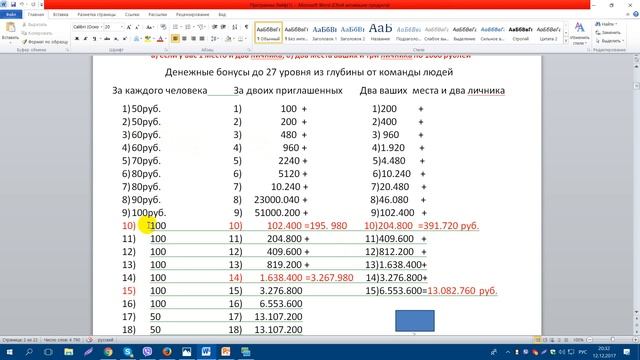640x360 pixels.
Task: Click the Clear Formatting icon
Action: [163, 27]
